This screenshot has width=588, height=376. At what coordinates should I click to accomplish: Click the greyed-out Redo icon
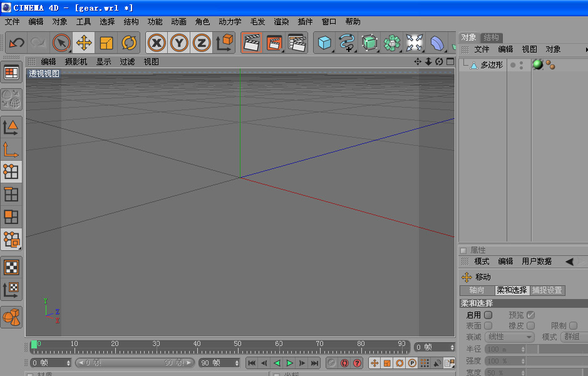coord(38,43)
